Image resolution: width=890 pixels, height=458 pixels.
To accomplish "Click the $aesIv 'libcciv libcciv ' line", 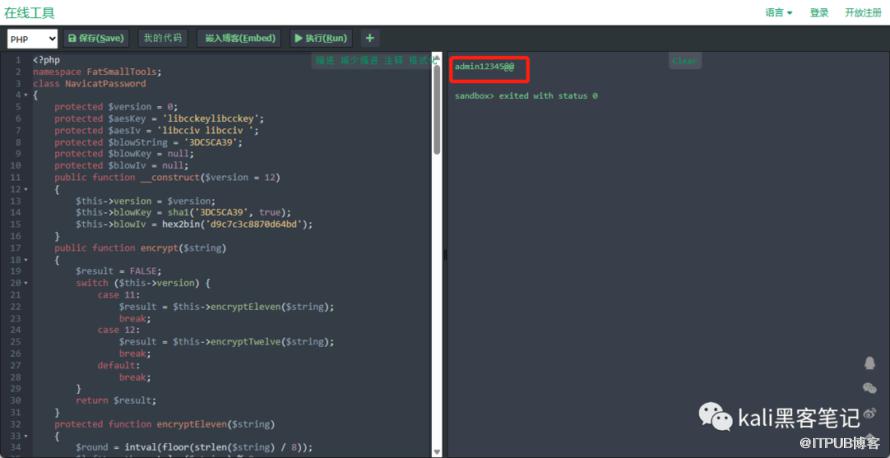I will tap(157, 131).
